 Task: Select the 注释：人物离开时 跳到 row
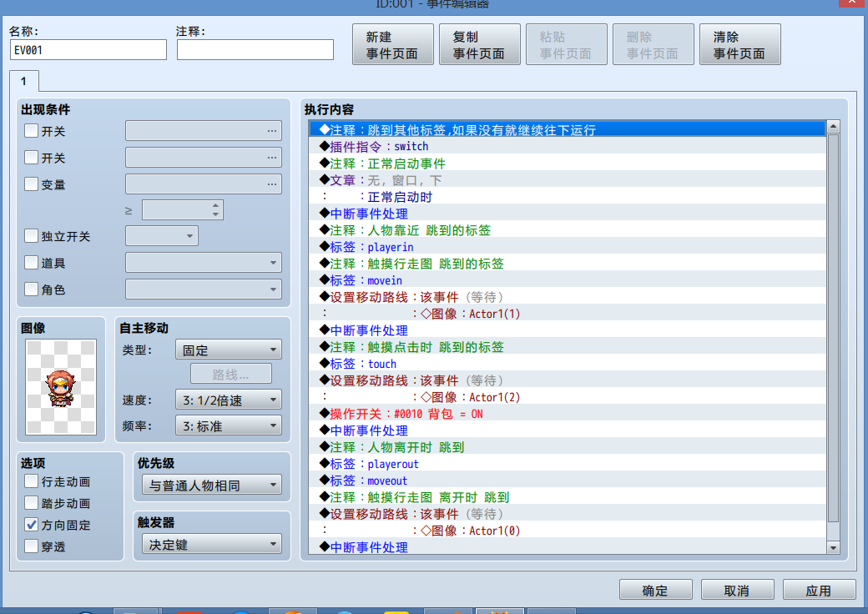click(x=568, y=447)
